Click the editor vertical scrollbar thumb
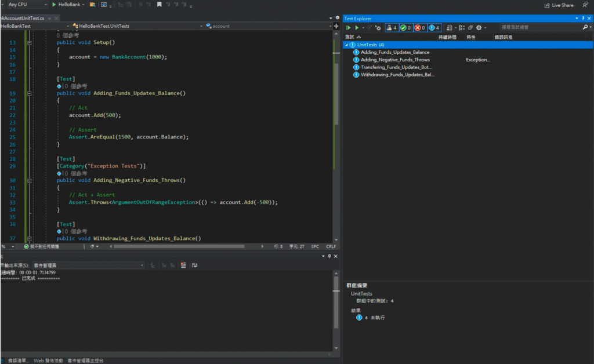The height and width of the screenshot is (364, 594). (336, 94)
